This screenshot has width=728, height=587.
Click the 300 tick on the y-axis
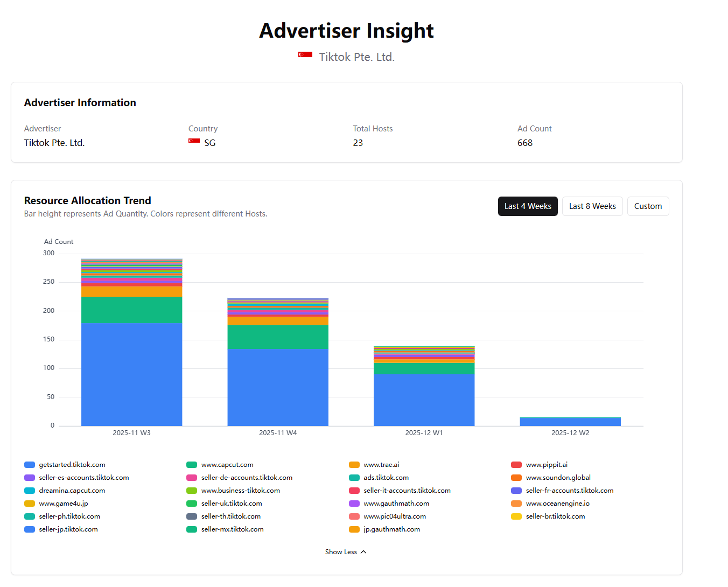49,253
